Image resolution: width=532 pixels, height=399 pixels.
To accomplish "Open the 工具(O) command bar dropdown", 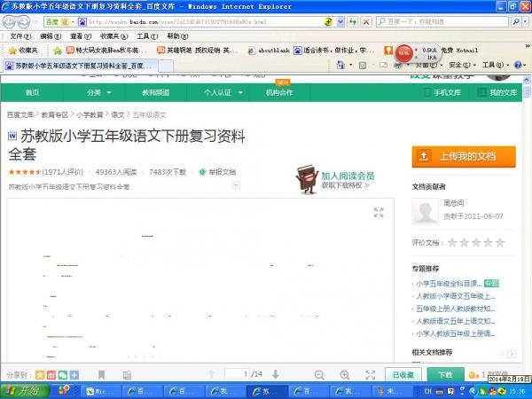I will pos(496,65).
